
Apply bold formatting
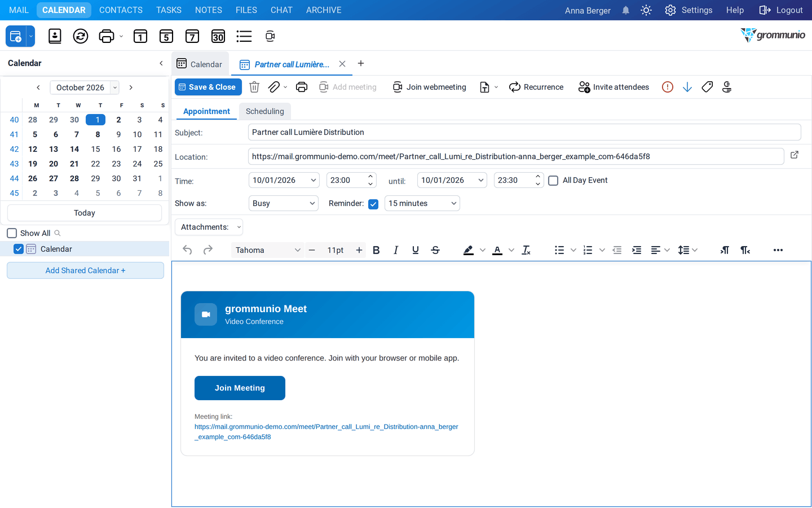[x=376, y=250]
